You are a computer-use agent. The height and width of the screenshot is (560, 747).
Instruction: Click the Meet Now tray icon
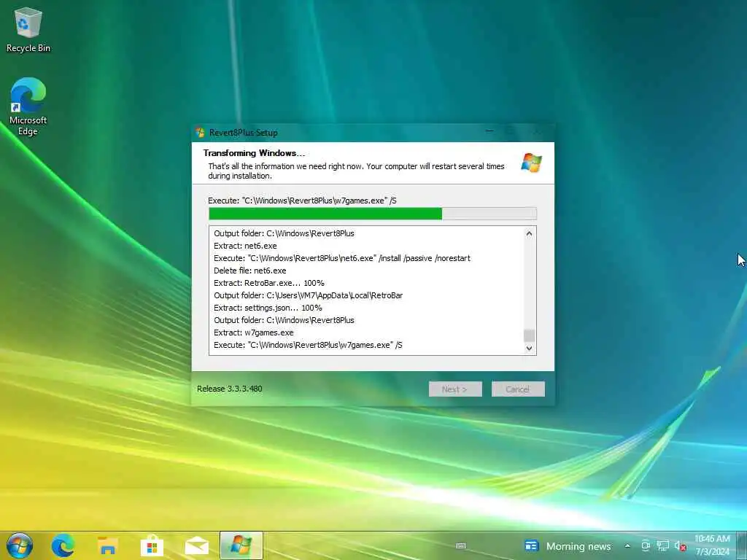pyautogui.click(x=646, y=546)
